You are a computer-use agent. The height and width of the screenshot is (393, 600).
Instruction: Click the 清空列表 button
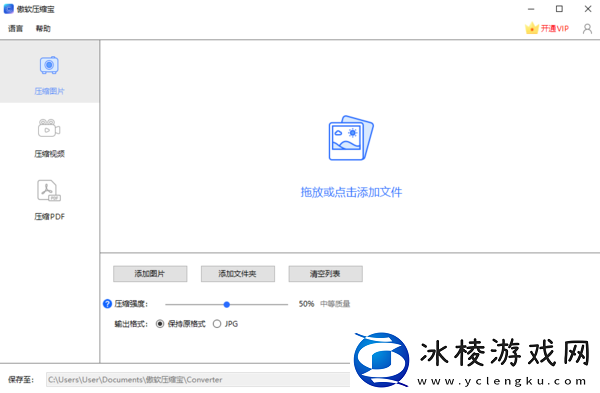(x=325, y=274)
